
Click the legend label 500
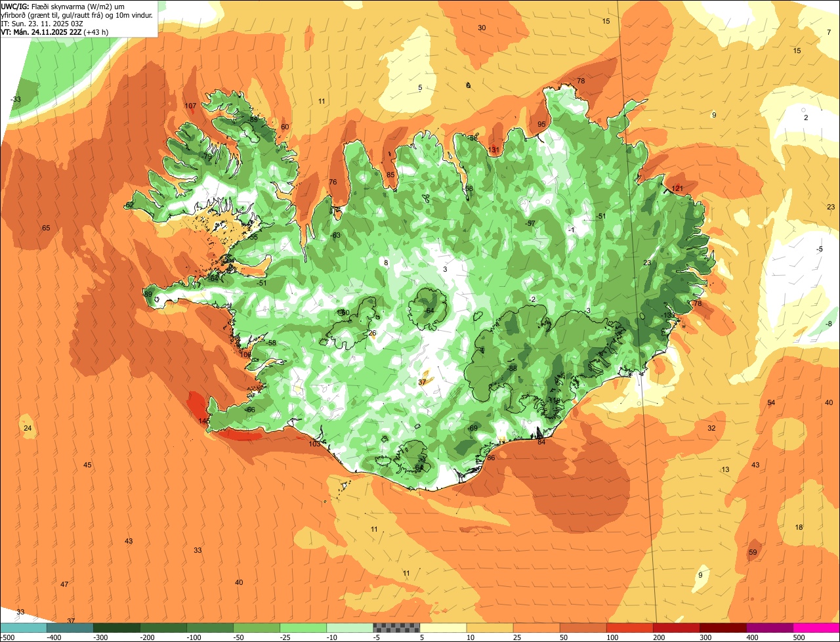click(x=800, y=637)
